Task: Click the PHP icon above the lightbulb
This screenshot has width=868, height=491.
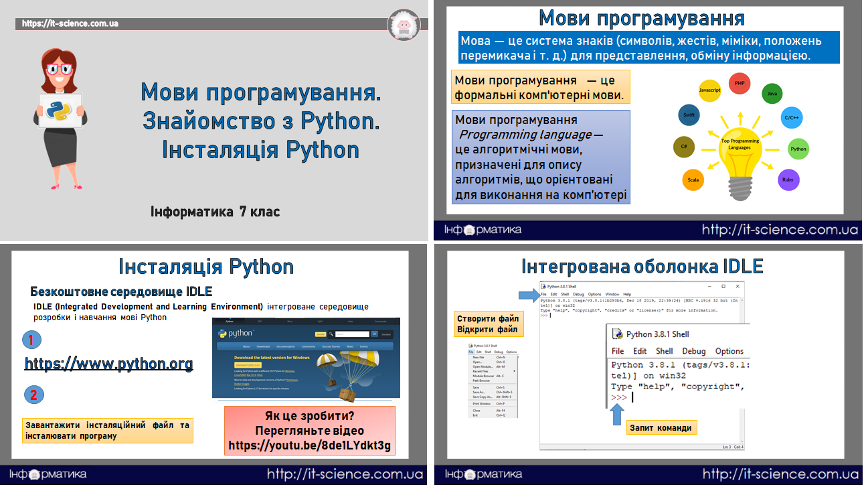Action: click(740, 83)
